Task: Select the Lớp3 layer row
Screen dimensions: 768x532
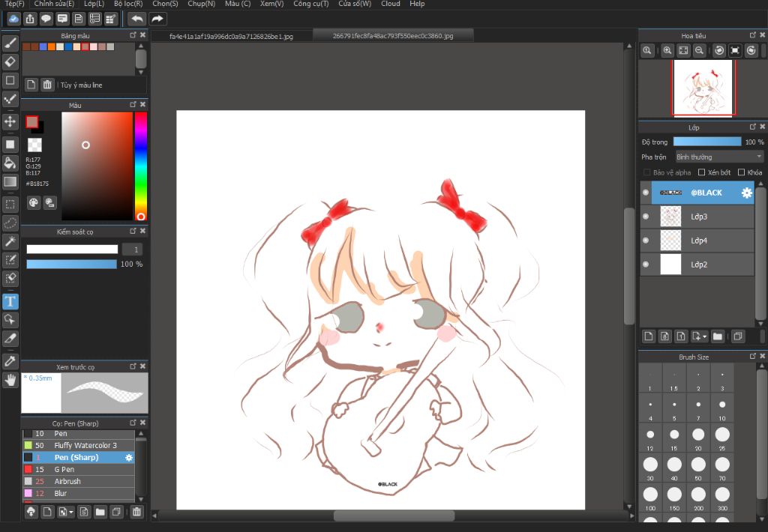Action: pos(697,217)
